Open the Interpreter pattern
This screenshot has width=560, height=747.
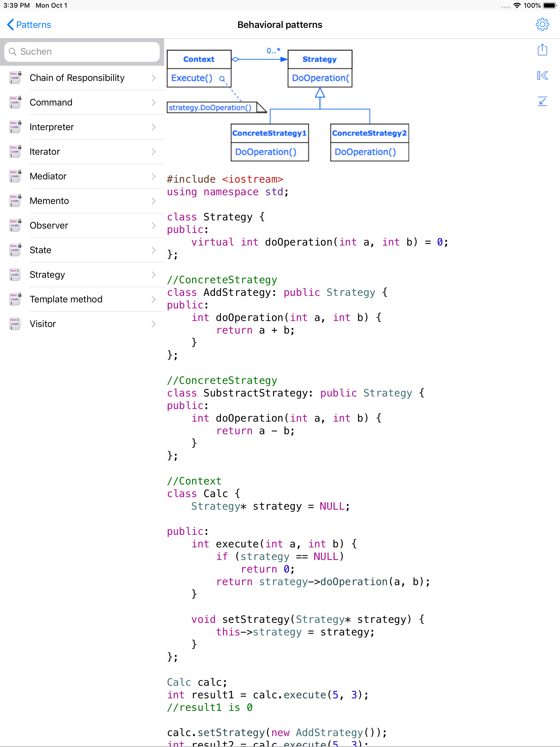coord(82,127)
